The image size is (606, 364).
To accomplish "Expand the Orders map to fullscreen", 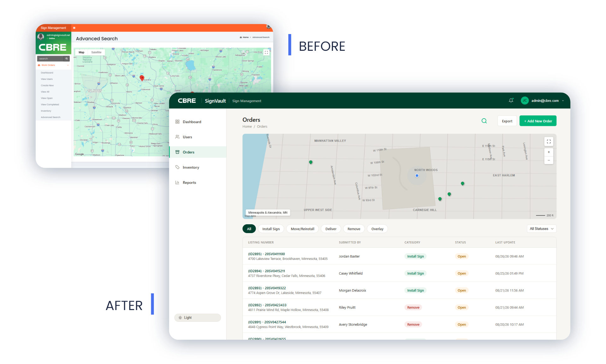I will [x=549, y=142].
